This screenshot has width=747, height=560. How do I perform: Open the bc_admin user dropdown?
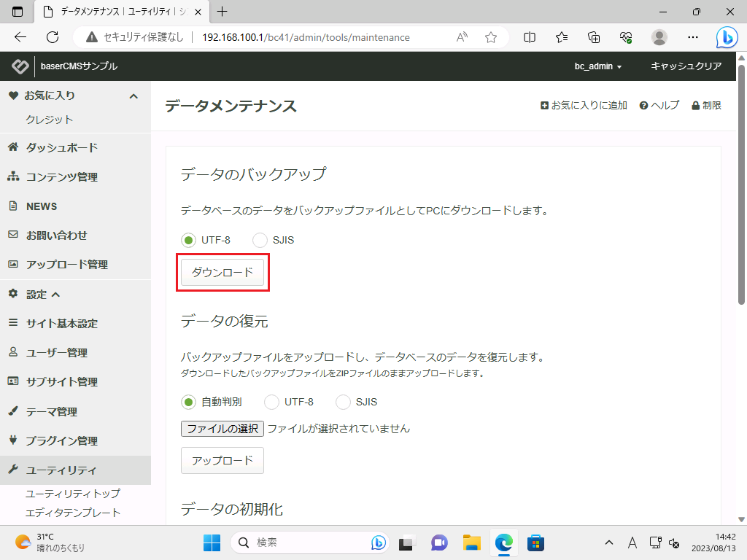tap(597, 66)
